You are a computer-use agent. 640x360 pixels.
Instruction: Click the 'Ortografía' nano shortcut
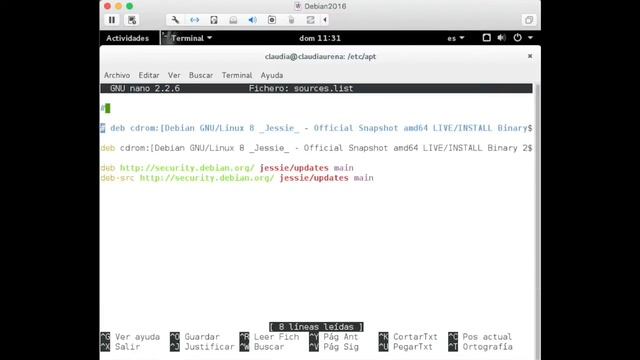pos(480,347)
